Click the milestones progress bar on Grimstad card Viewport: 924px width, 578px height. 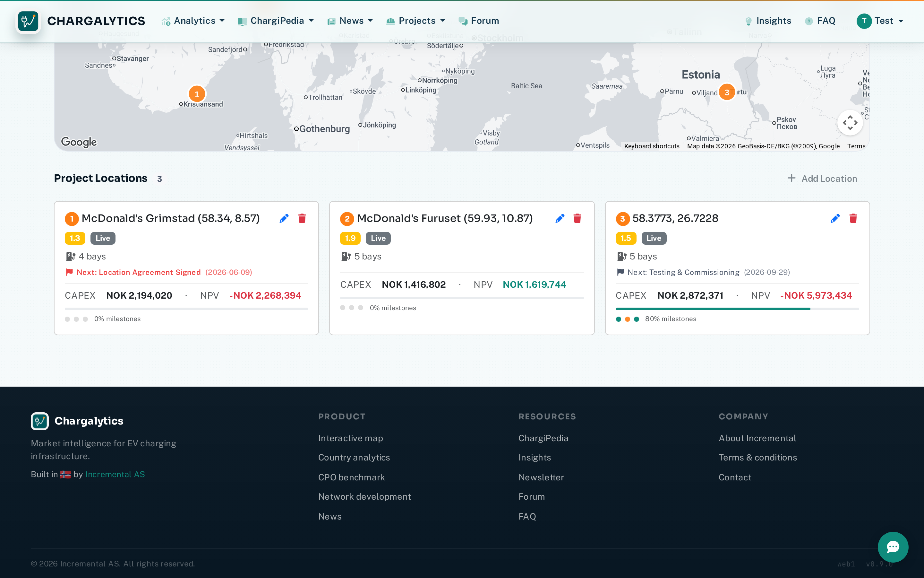coord(186,309)
